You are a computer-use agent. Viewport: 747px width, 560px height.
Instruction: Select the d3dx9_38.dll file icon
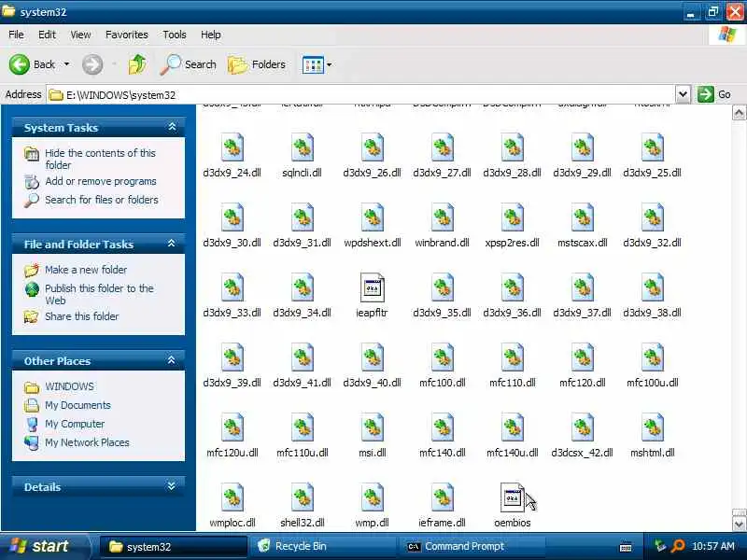pyautogui.click(x=653, y=287)
